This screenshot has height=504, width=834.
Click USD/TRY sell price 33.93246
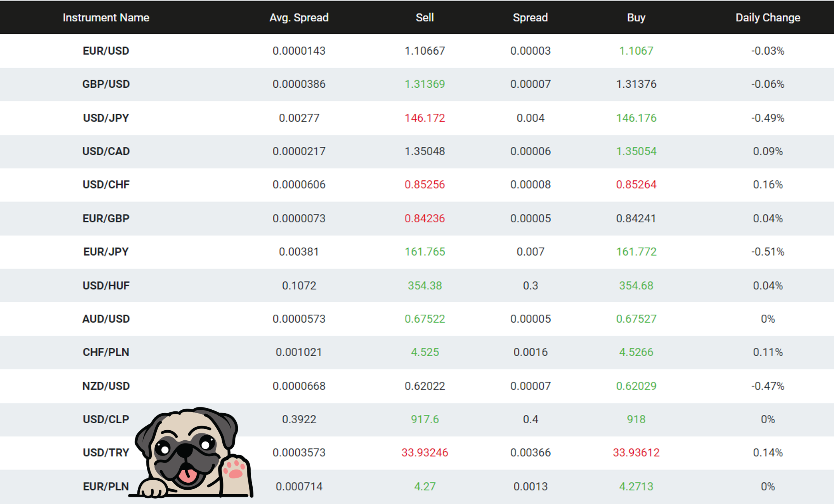click(425, 453)
